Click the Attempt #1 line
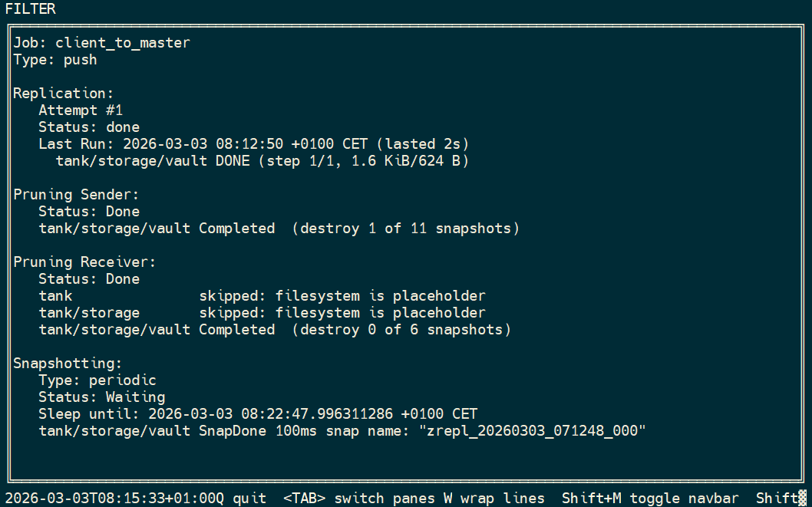Screen dimensions: 812x507 81,110
